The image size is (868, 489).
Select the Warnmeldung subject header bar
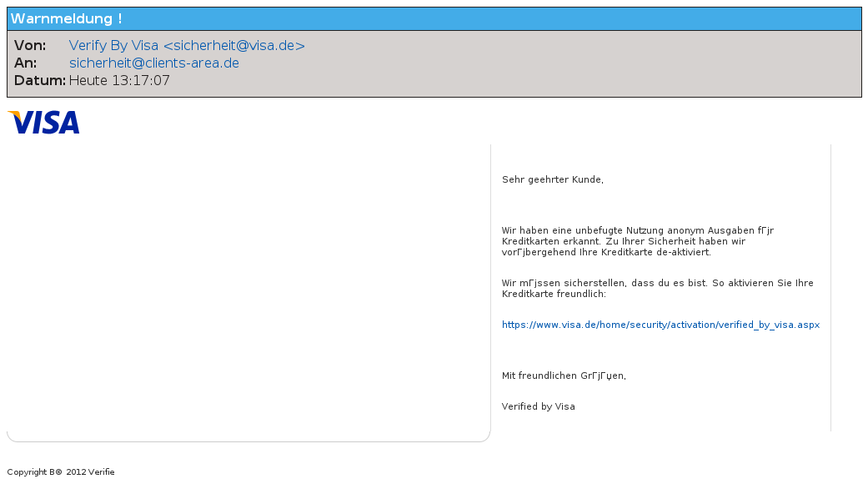pyautogui.click(x=434, y=19)
